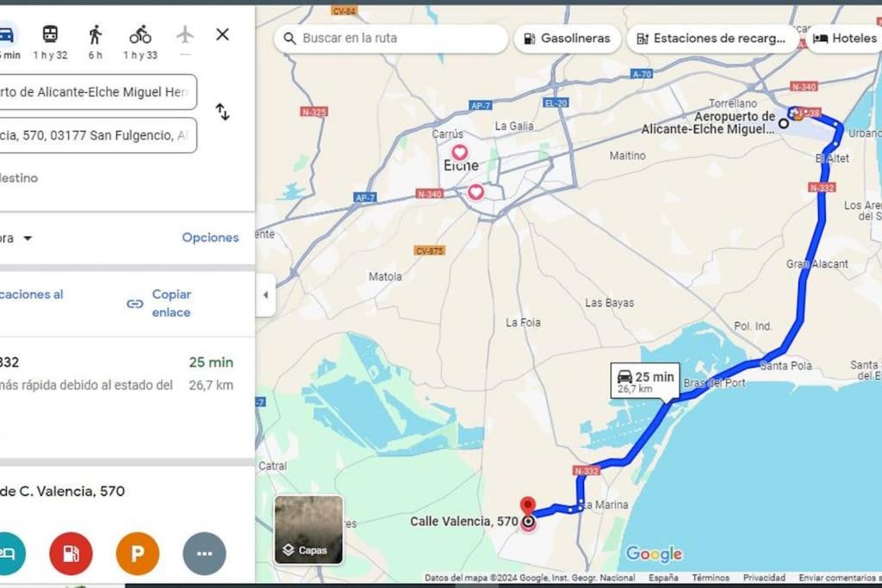
Task: Open more nearby categories ellipsis button
Action: [205, 554]
